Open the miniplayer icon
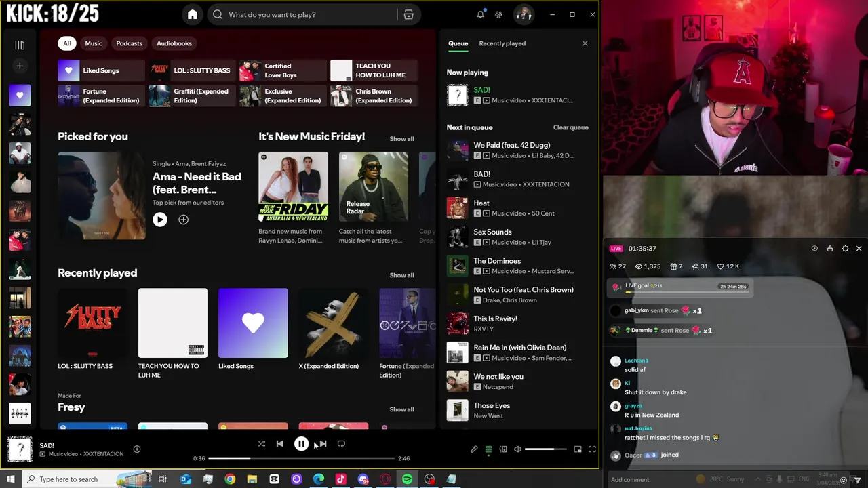The image size is (868, 488). click(x=578, y=449)
